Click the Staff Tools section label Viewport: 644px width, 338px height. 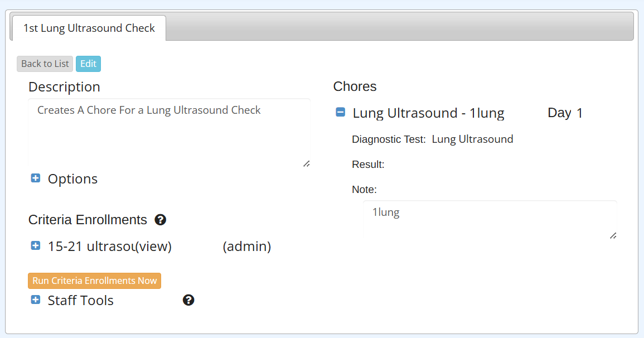80,301
